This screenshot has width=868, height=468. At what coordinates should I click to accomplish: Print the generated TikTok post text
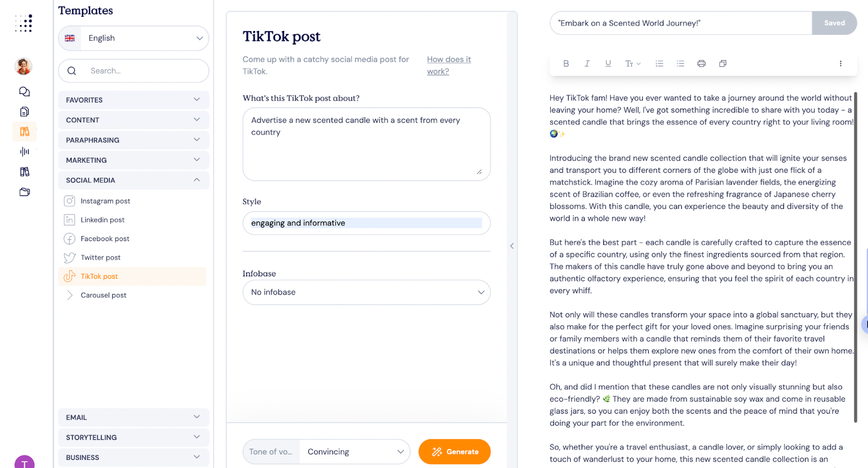701,63
